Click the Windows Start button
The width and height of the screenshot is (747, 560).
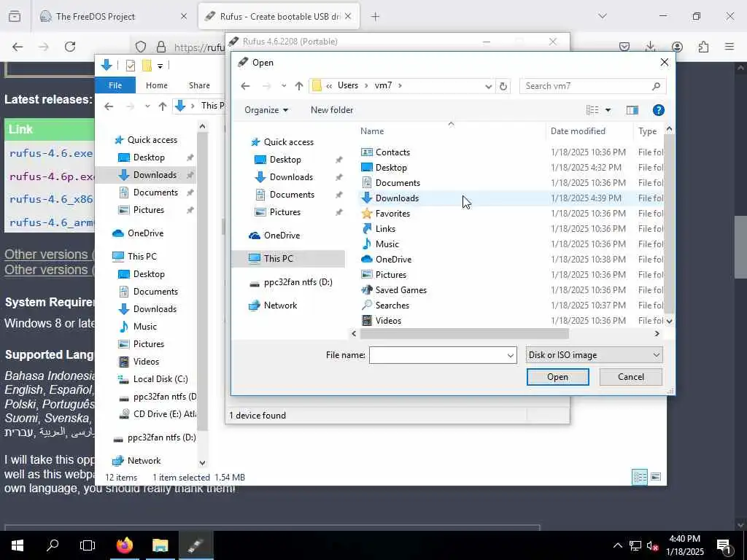click(x=18, y=545)
